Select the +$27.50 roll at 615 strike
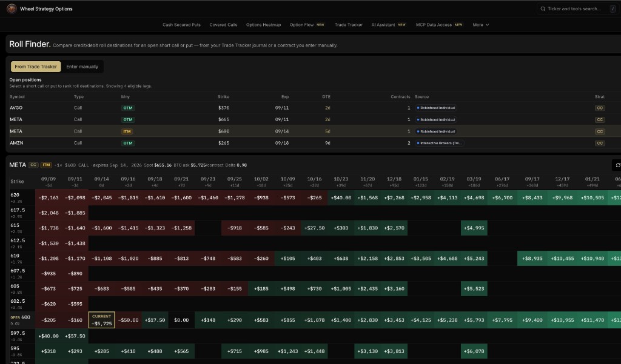 point(315,228)
